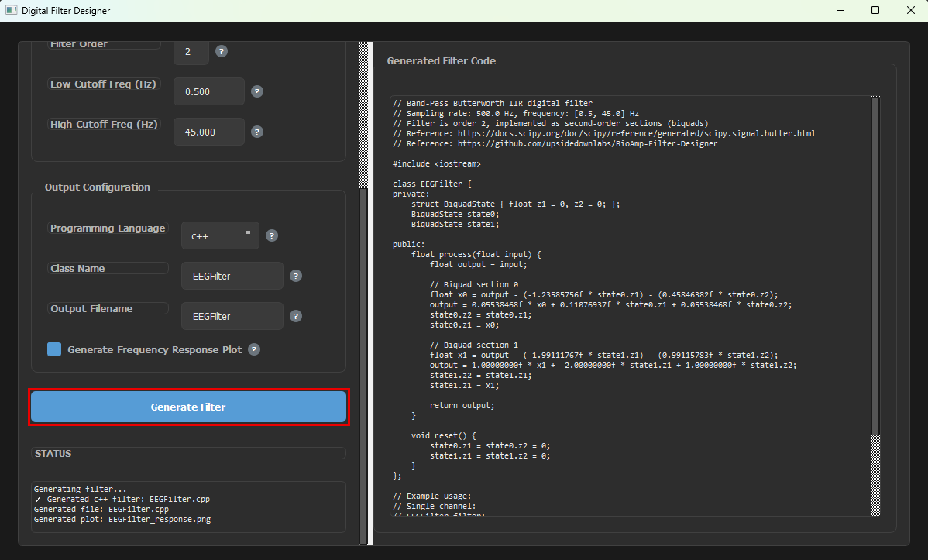The image size is (928, 560).
Task: Click the High Cutoff Freq (Hz) label
Action: pos(104,124)
